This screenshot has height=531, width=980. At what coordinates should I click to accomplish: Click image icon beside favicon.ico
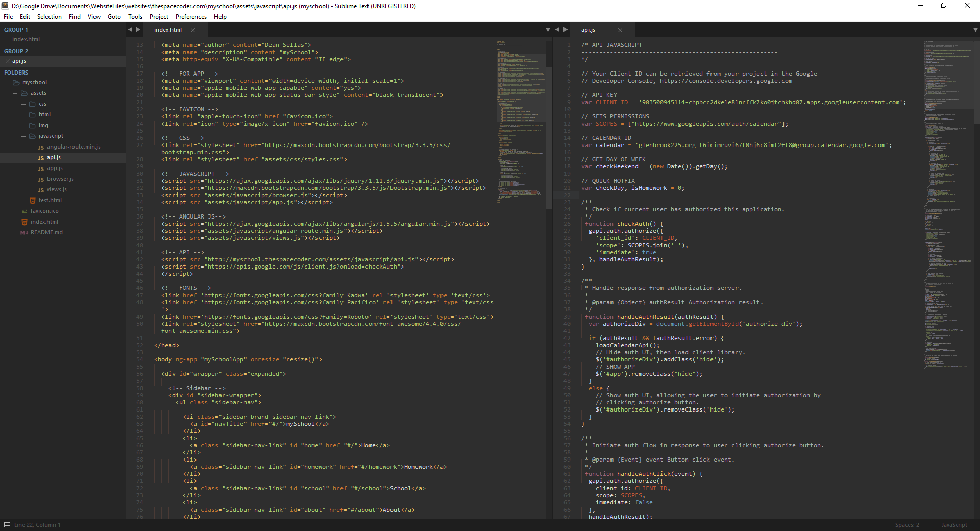click(24, 211)
